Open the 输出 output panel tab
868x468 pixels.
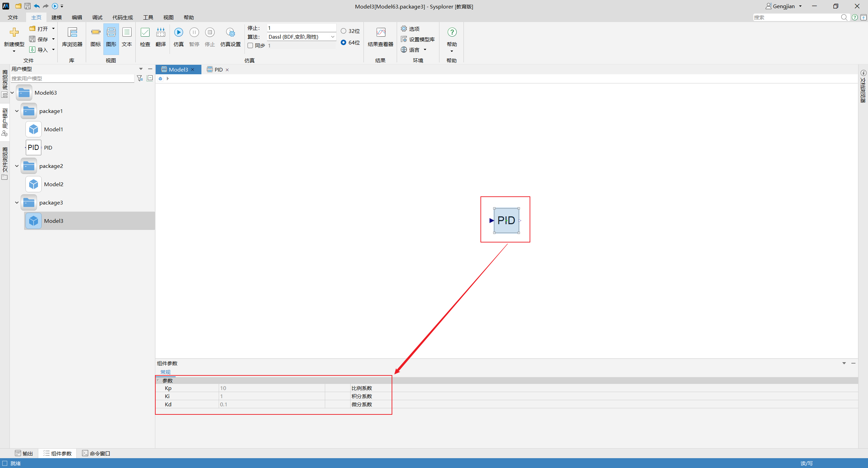coord(24,453)
